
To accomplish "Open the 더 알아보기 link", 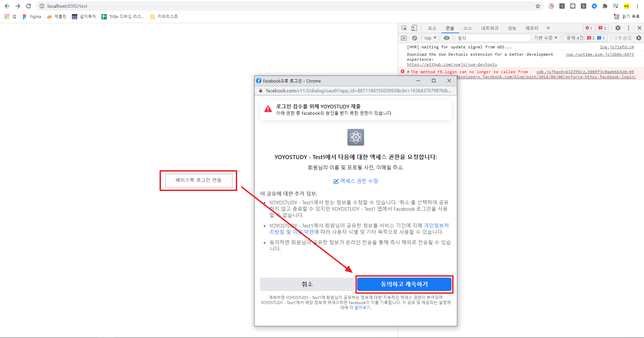I will point(360,307).
